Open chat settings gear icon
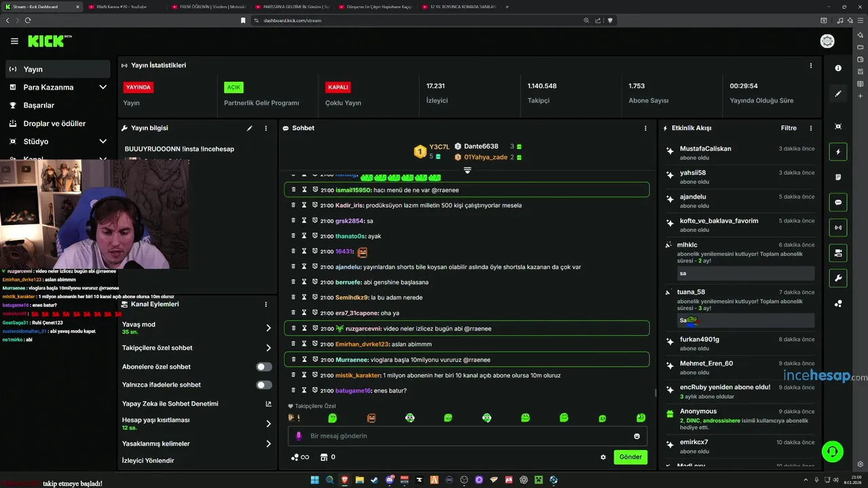Screen dimensions: 868x488 (x=603, y=457)
